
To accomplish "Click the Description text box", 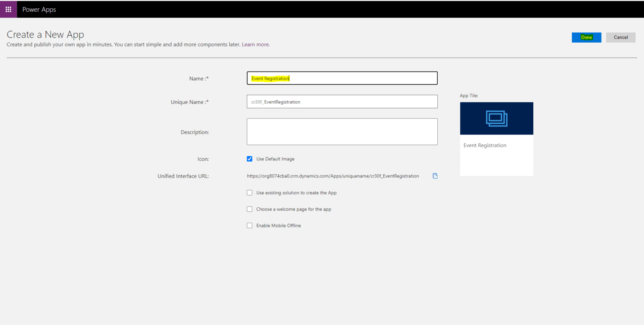I will [x=342, y=131].
